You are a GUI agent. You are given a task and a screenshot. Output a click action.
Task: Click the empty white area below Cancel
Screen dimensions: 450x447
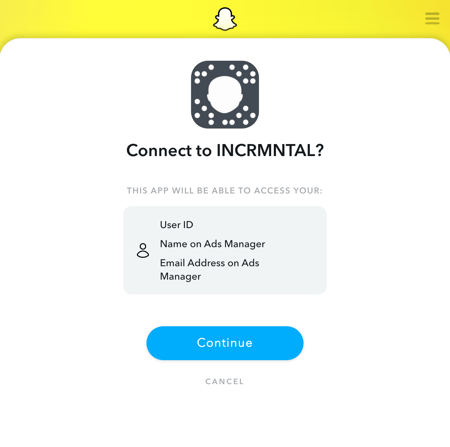pyautogui.click(x=225, y=417)
